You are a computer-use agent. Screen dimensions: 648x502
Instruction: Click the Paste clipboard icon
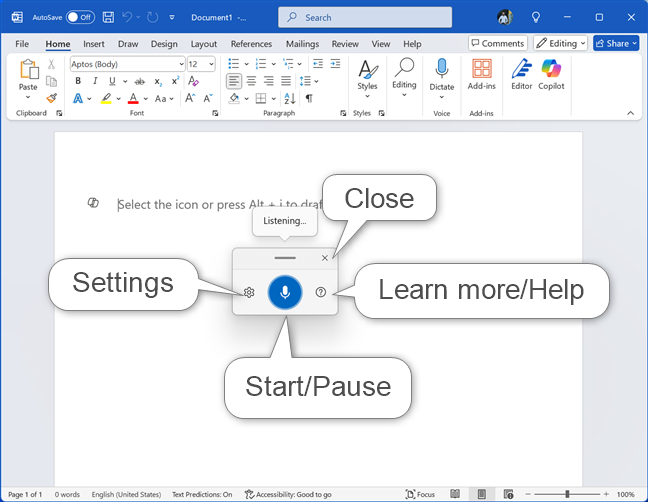tap(29, 69)
